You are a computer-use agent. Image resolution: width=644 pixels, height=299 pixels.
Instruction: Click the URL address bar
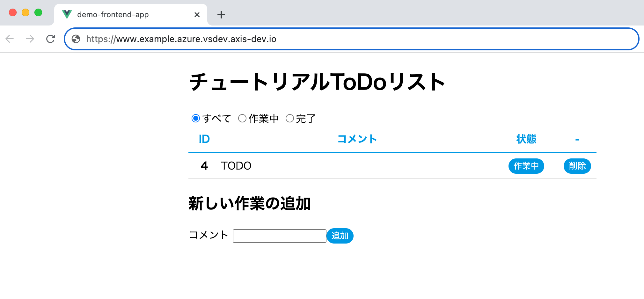[351, 39]
